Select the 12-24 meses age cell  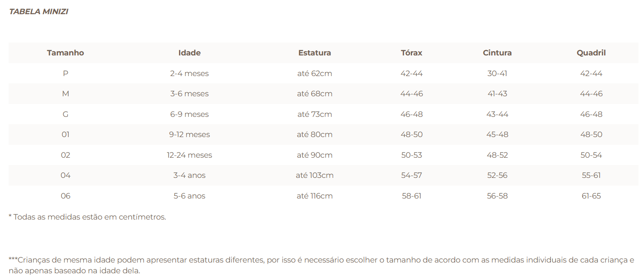[x=189, y=155]
